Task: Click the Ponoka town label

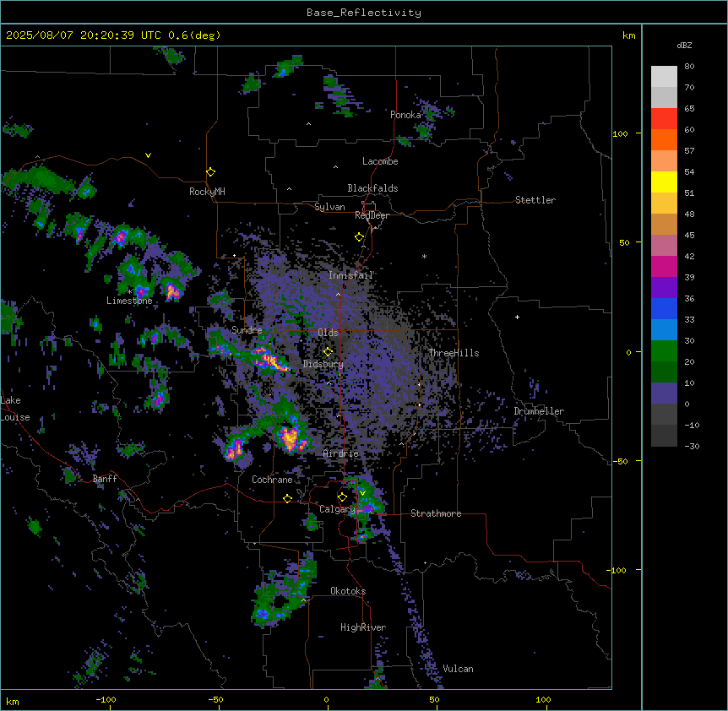Action: (405, 115)
